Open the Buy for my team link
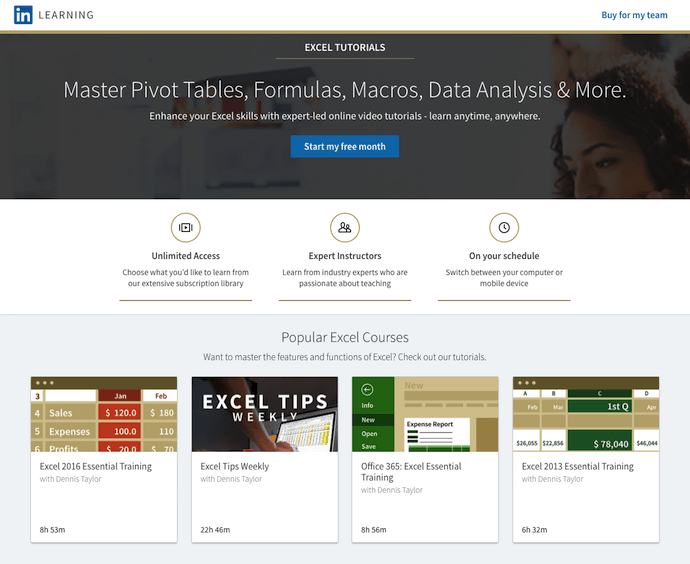Screen dimensions: 690x564 click(634, 15)
